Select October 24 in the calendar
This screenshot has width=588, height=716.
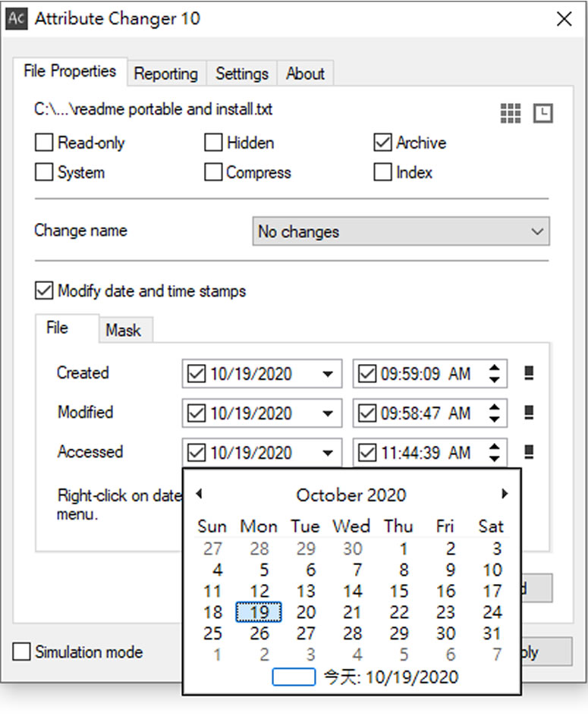(x=492, y=612)
